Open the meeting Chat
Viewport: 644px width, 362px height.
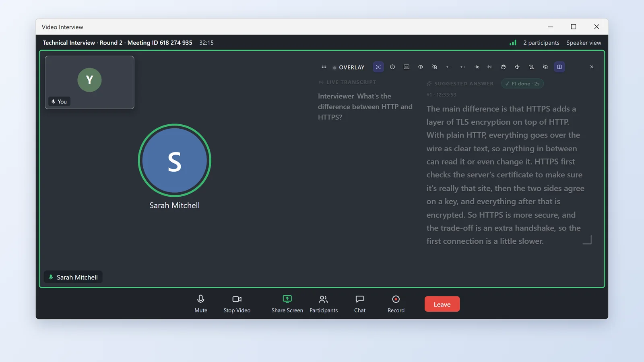(x=360, y=304)
